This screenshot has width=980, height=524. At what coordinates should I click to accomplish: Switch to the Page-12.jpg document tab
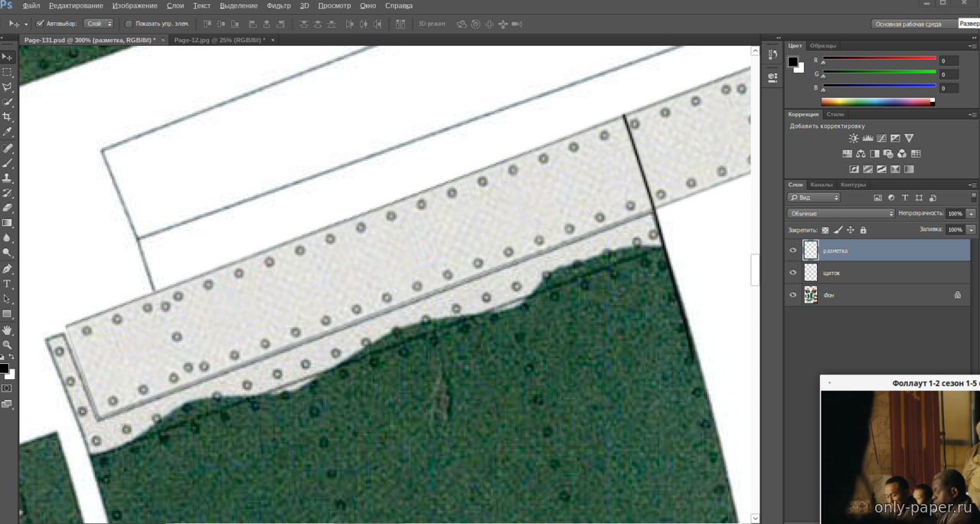[x=220, y=40]
